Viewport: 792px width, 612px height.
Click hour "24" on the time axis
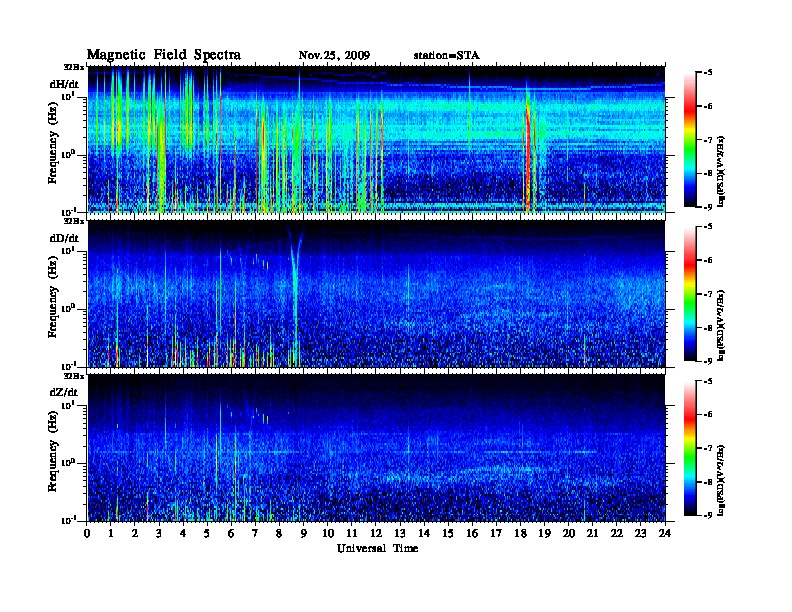click(665, 534)
